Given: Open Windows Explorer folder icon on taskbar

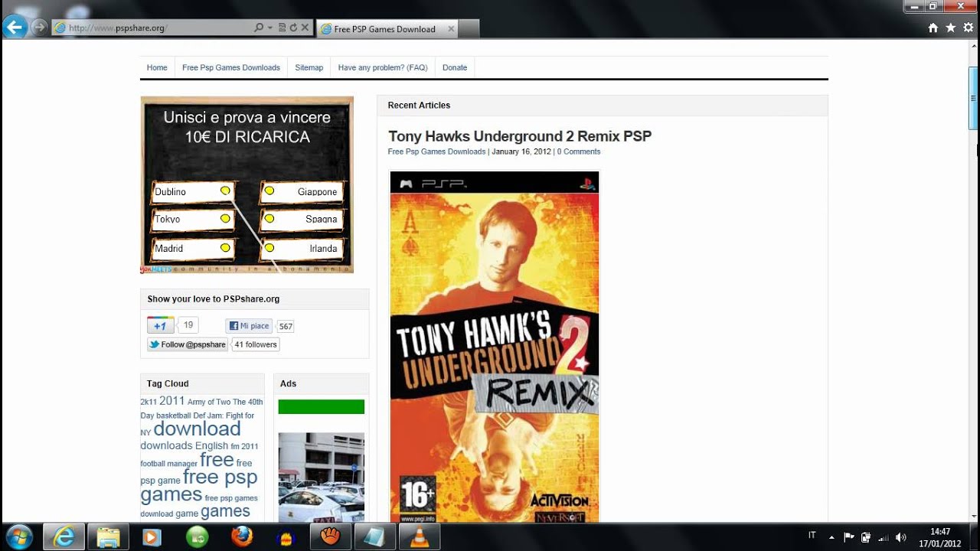Looking at the screenshot, I should click(108, 537).
